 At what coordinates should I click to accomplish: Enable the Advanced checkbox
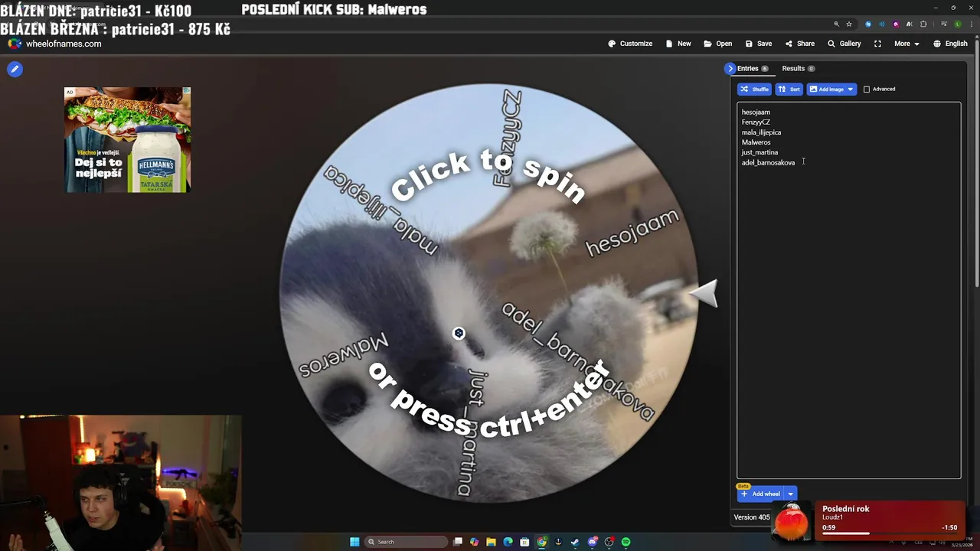pos(867,90)
